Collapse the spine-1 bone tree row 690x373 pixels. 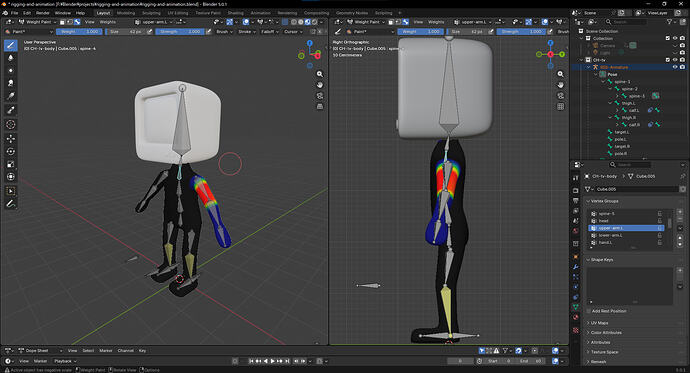click(x=603, y=81)
